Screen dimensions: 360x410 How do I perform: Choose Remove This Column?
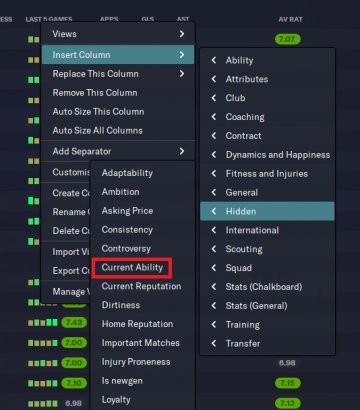95,92
